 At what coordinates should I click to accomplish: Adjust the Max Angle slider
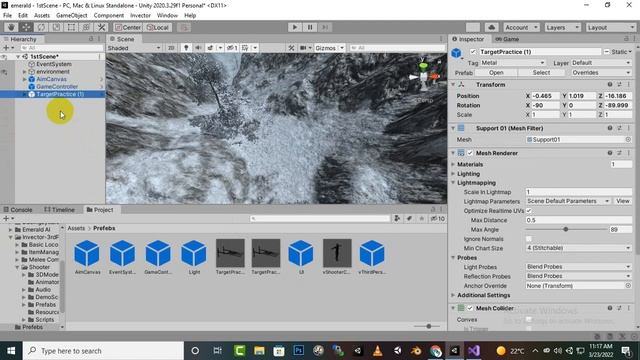click(566, 229)
